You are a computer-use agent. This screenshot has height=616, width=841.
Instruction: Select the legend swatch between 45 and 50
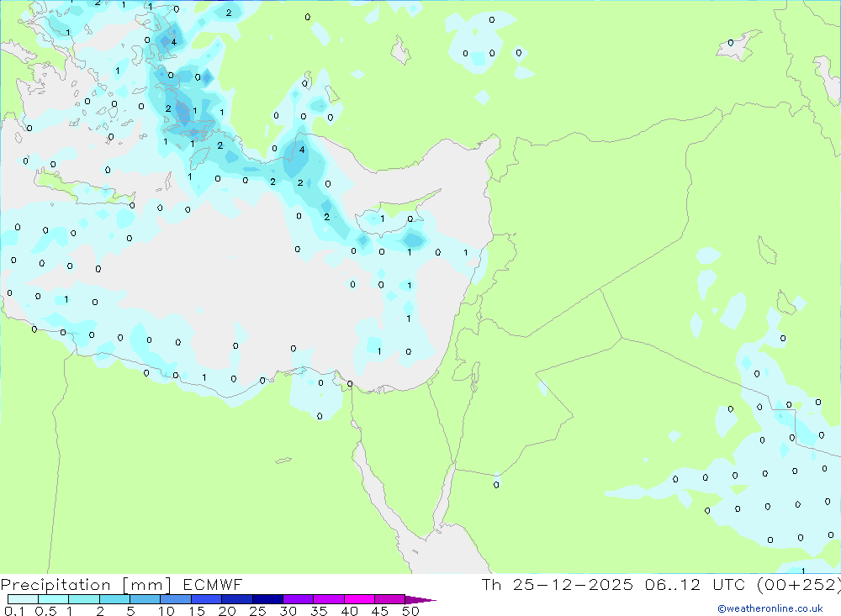pos(390,599)
